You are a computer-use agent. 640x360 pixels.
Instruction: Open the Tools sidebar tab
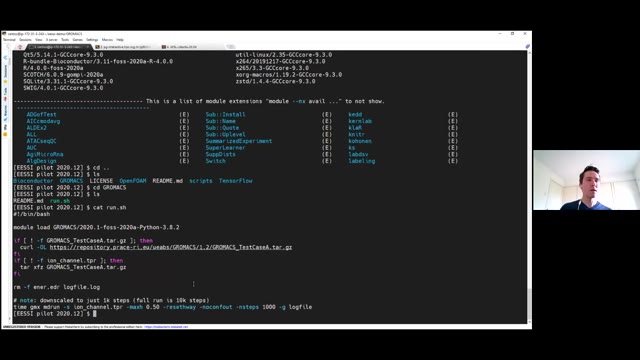coord(6,93)
